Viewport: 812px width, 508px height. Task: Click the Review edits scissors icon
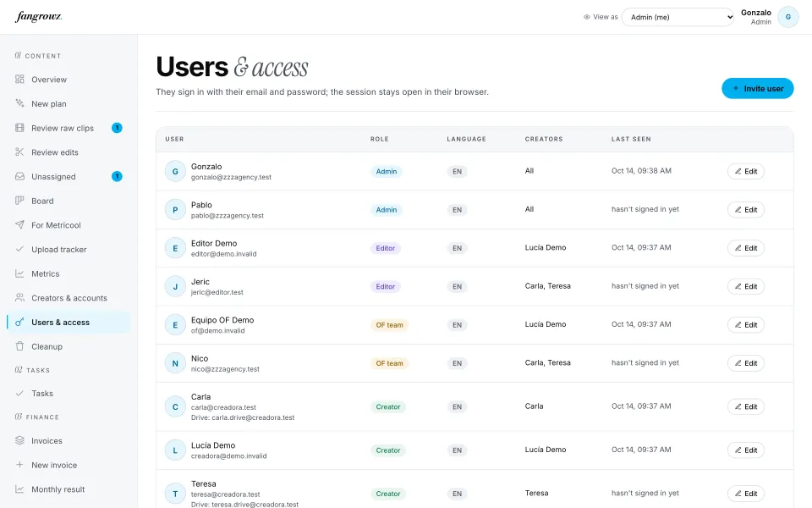[x=19, y=152]
